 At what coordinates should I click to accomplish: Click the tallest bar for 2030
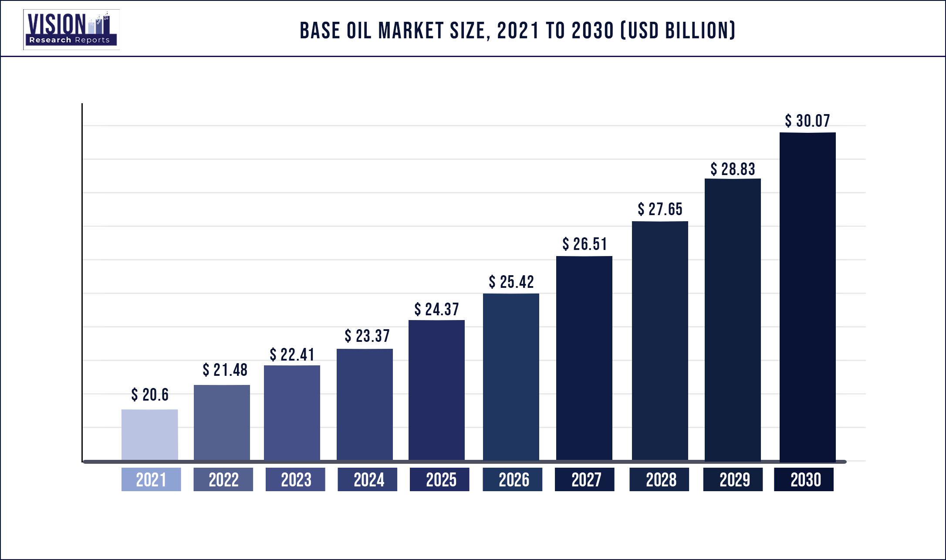coord(807,296)
